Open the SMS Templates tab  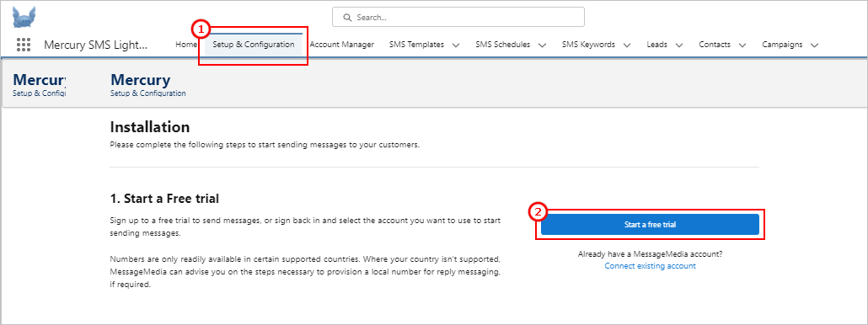(x=416, y=45)
